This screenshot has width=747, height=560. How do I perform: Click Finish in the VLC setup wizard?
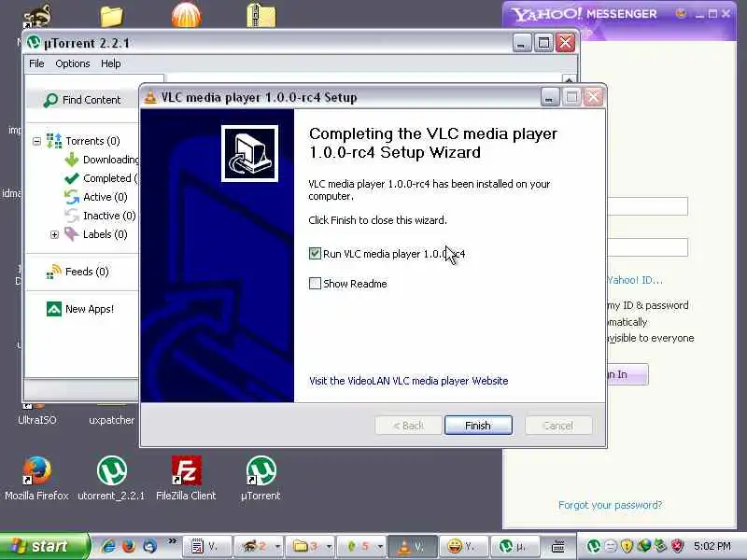[478, 426]
